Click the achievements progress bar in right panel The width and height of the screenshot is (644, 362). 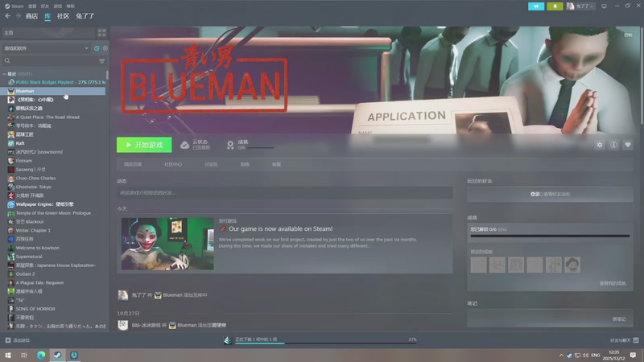(x=550, y=236)
